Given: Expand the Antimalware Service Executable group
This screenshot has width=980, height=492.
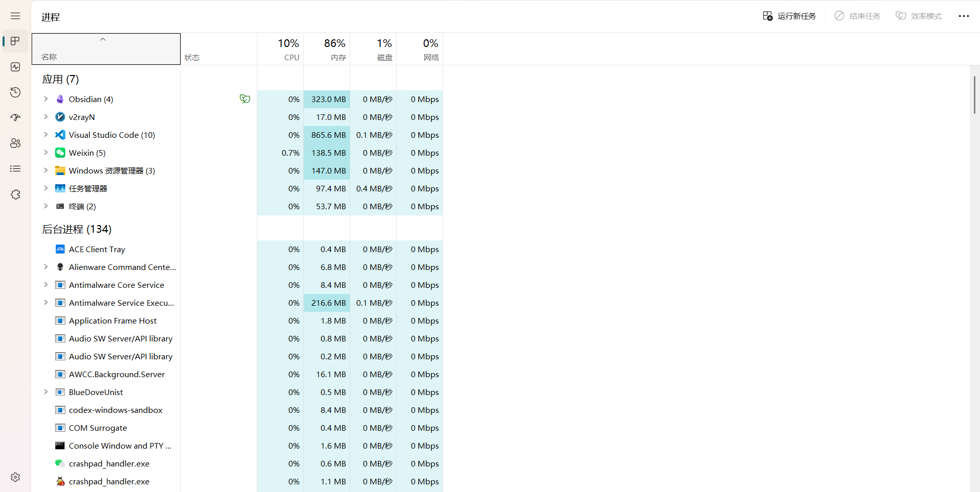Looking at the screenshot, I should tap(46, 303).
